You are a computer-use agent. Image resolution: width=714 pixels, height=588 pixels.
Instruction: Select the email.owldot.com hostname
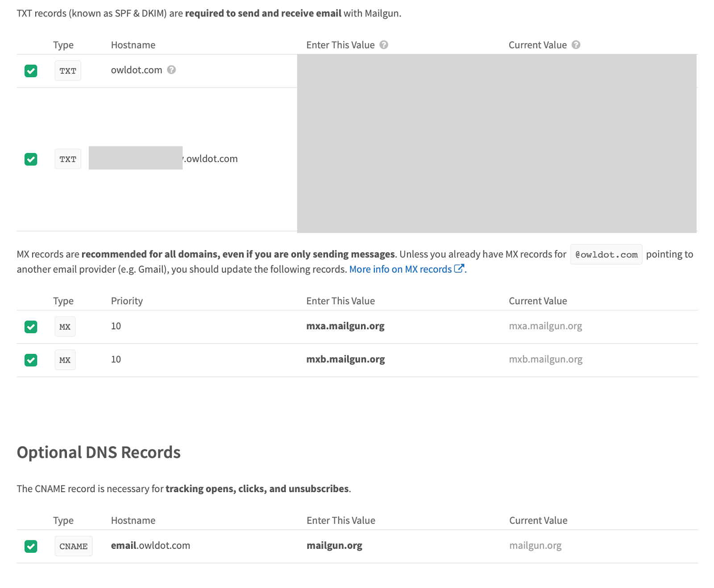(150, 545)
